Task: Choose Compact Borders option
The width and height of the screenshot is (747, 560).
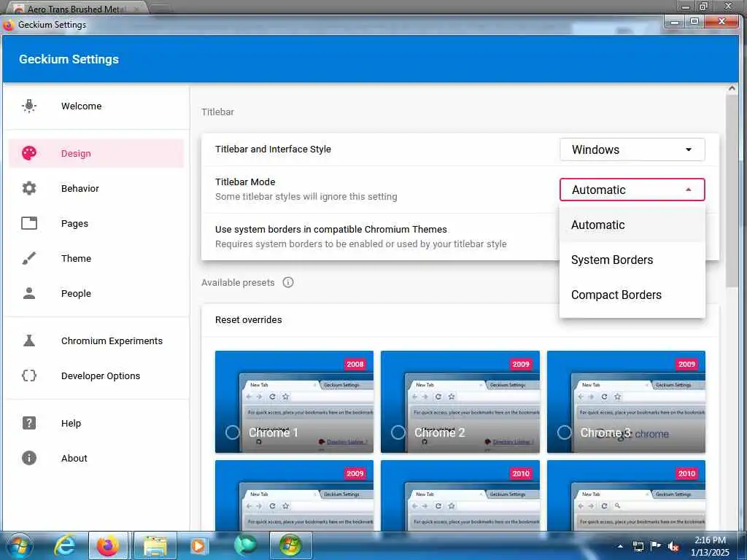Action: (632, 295)
